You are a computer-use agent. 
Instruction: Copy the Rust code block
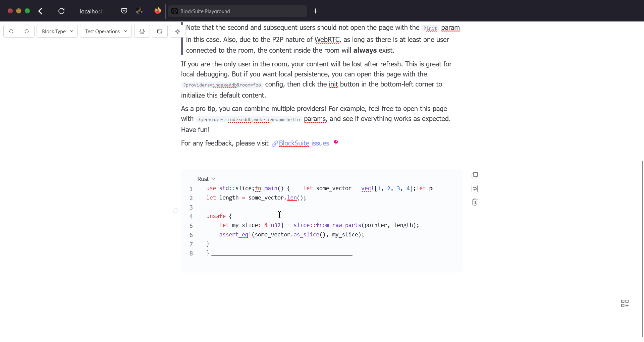(475, 175)
